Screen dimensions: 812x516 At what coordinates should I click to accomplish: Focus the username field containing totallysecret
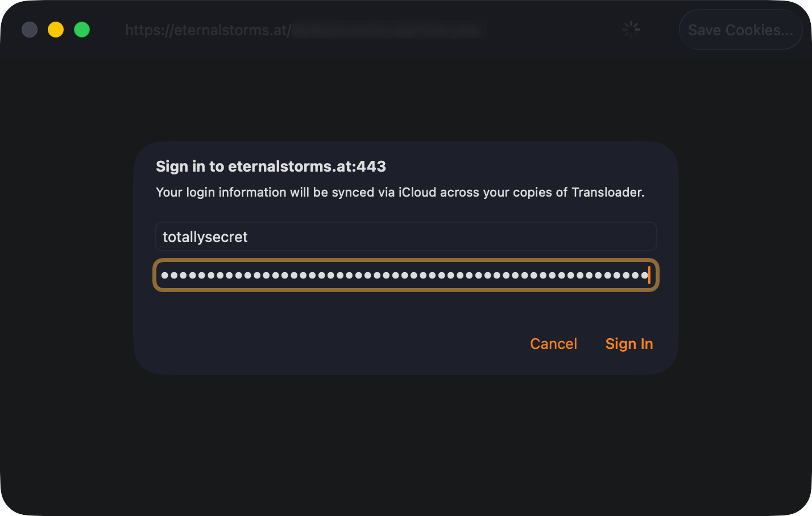405,237
